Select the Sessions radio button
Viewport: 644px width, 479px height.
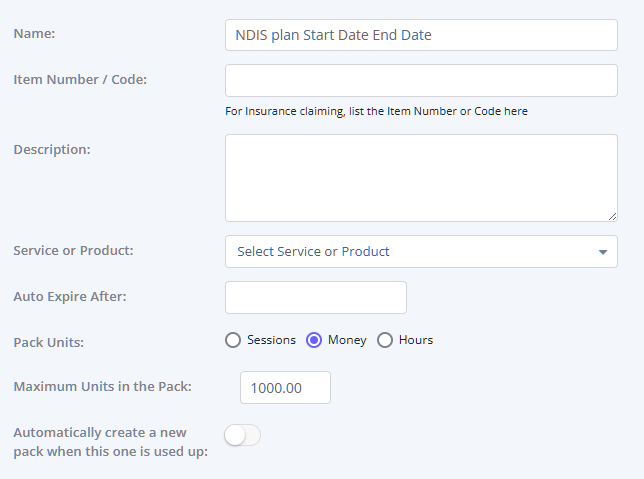pyautogui.click(x=233, y=340)
